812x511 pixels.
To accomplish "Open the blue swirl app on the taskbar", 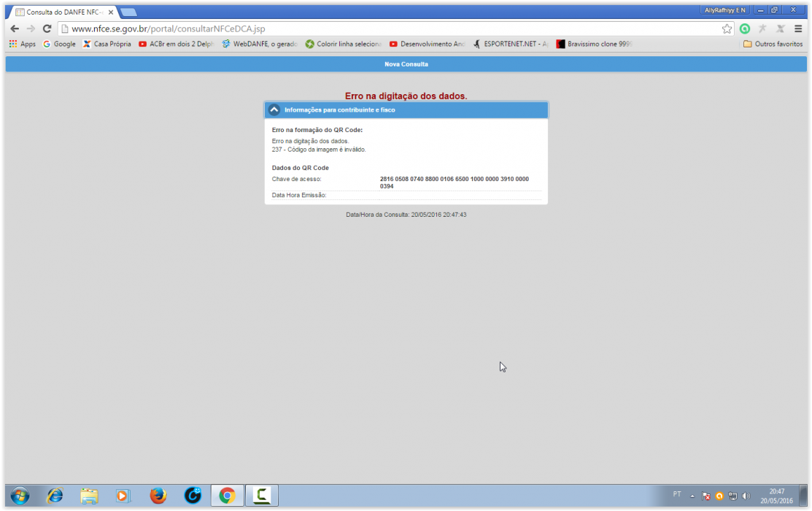I will click(193, 496).
